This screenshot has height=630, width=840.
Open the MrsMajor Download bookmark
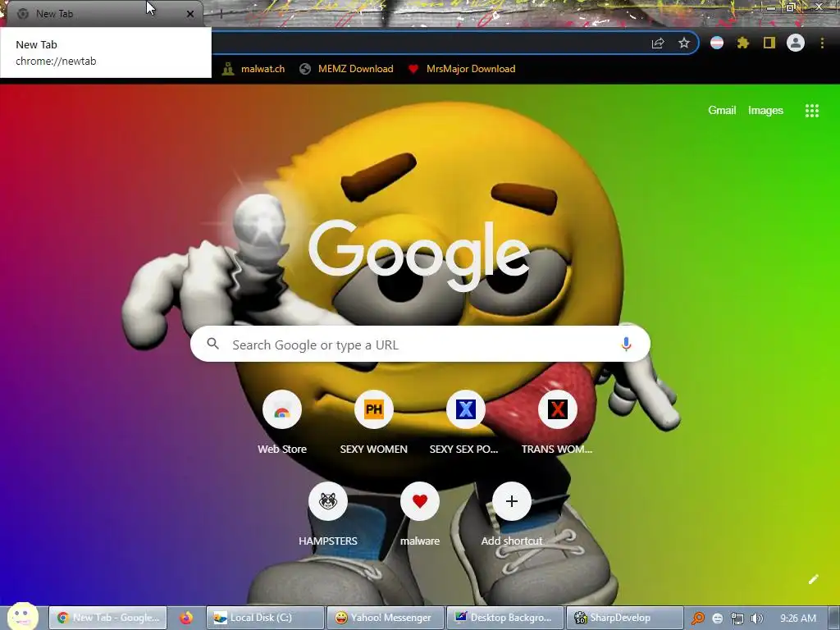pos(462,69)
